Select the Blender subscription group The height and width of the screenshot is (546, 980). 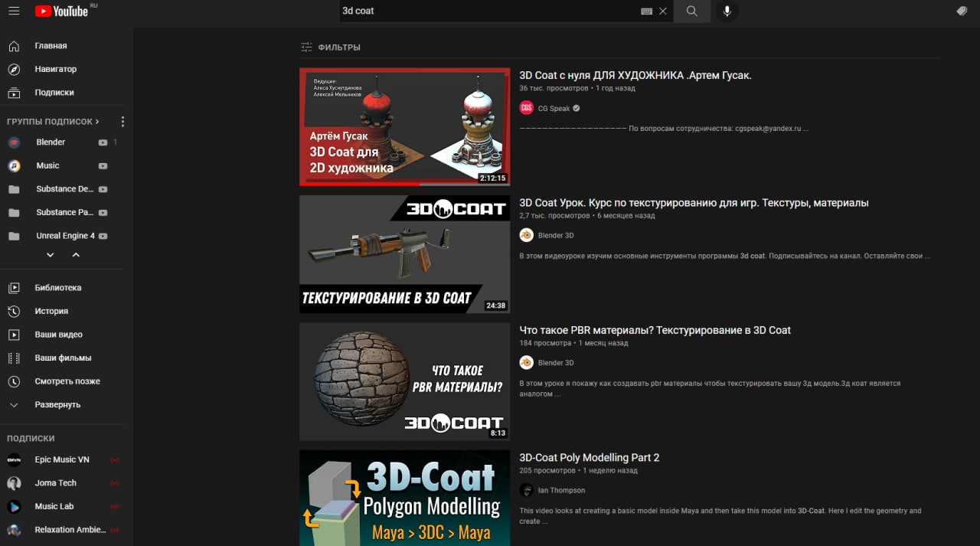[51, 142]
